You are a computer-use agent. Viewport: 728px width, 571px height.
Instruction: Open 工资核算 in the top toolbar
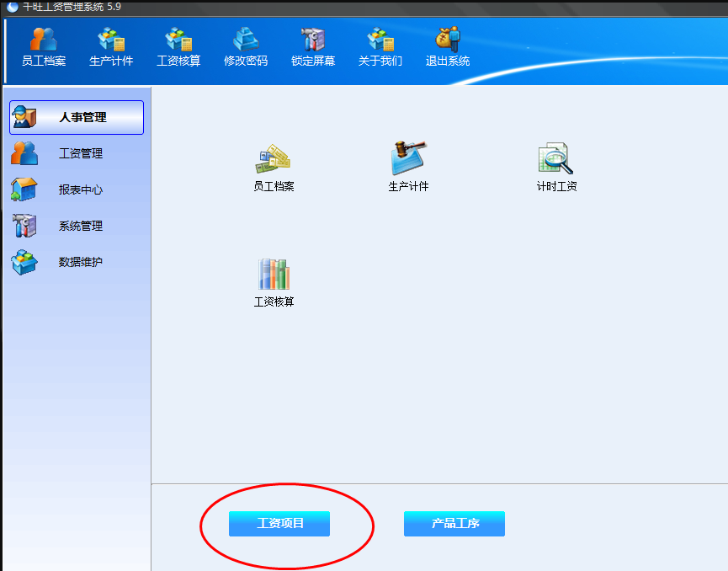(178, 46)
